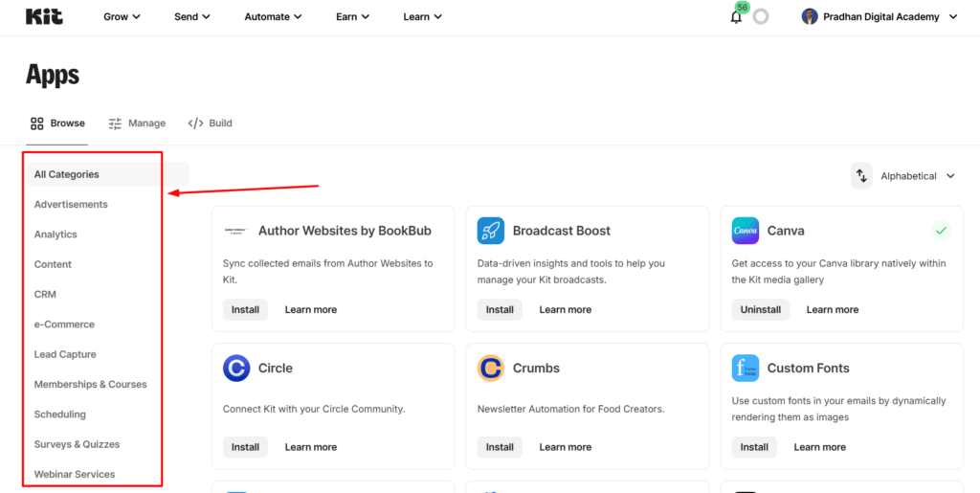Expand the Grow menu dropdown
Image resolution: width=980 pixels, height=493 pixels.
point(122,16)
